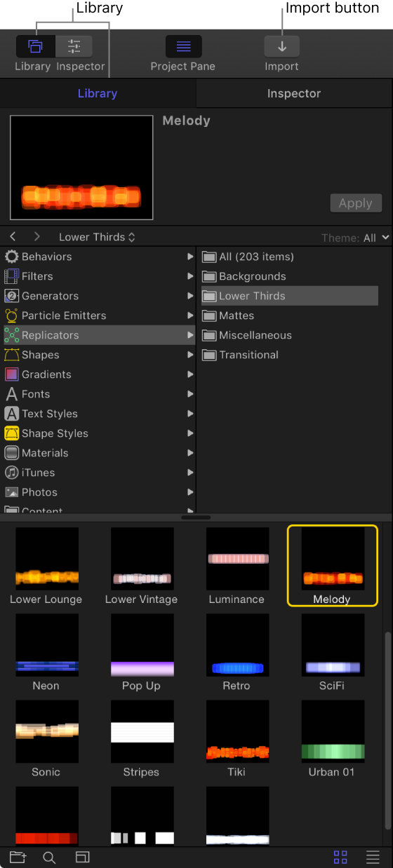The width and height of the screenshot is (393, 868).
Task: Switch to the Library tab
Action: tap(98, 93)
